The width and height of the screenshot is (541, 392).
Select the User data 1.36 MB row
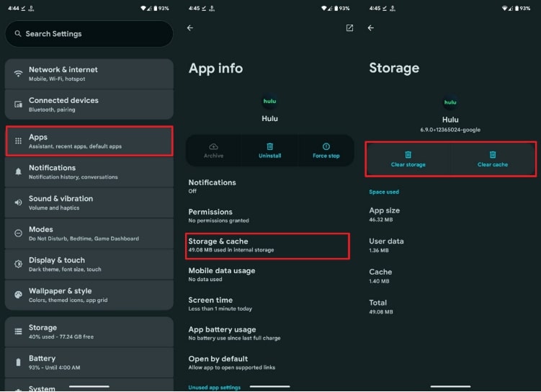click(x=451, y=245)
